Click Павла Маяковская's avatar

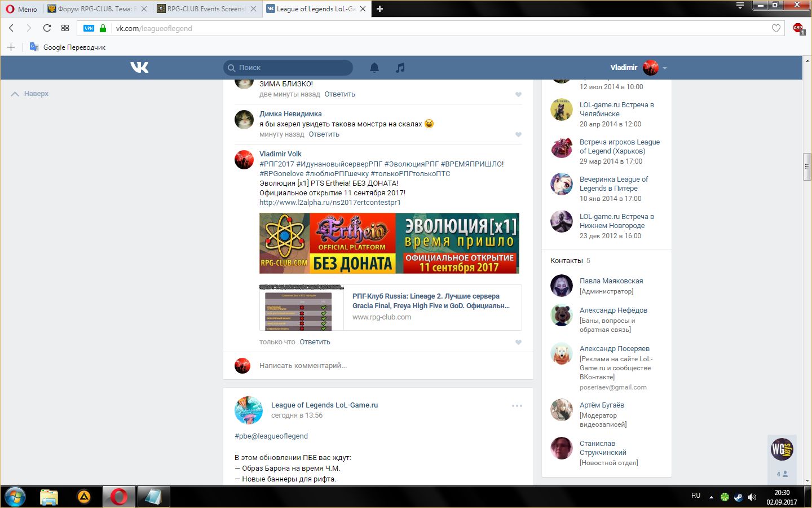561,286
